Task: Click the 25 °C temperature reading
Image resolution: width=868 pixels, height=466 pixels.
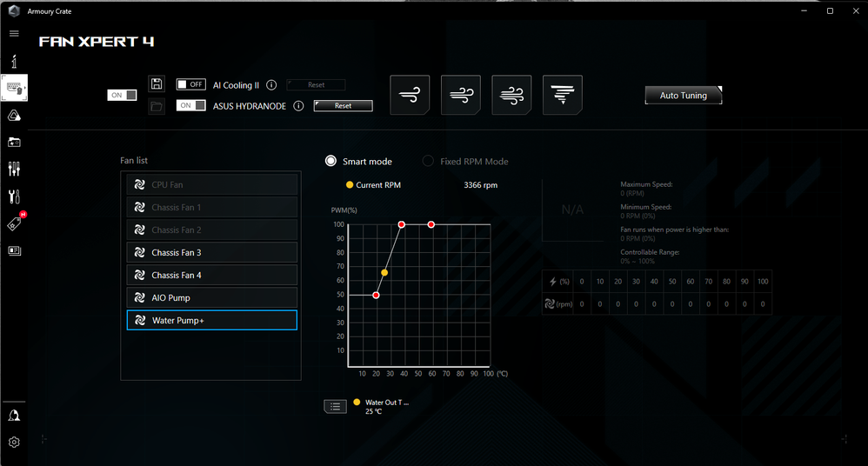Action: (x=374, y=411)
